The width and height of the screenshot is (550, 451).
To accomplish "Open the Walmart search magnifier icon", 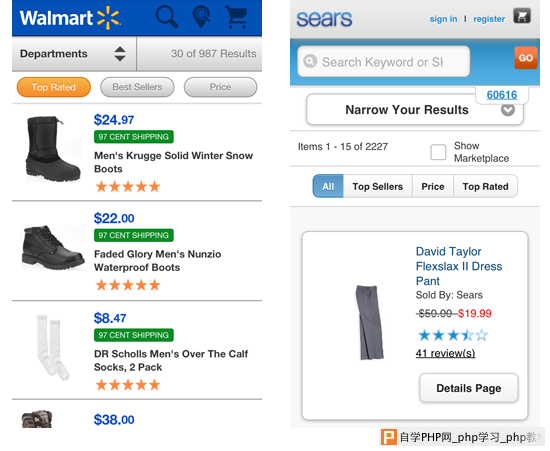I will coord(167,16).
